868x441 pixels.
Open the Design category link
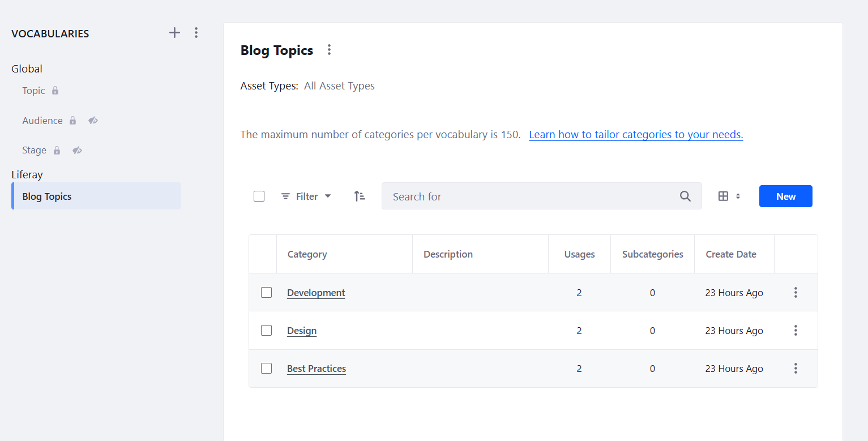coord(302,331)
